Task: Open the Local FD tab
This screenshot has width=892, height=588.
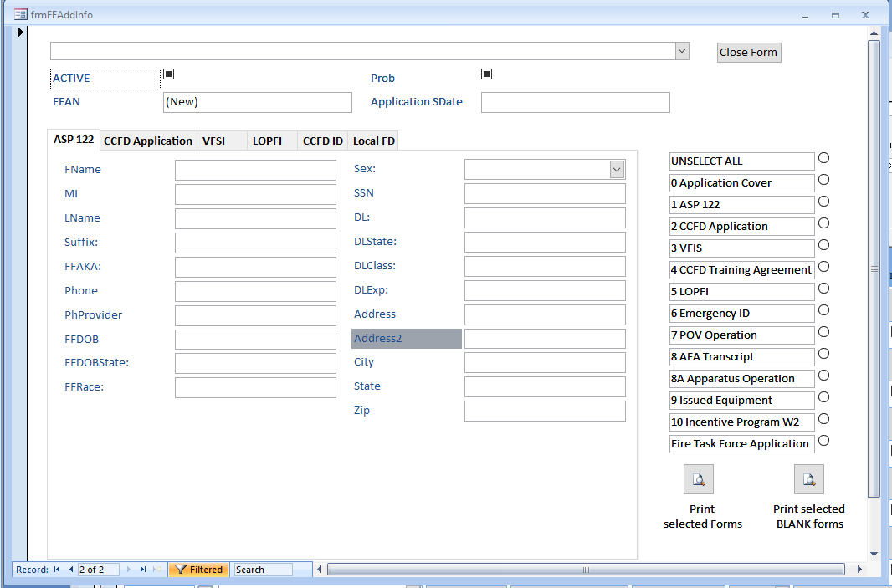Action: pyautogui.click(x=374, y=141)
